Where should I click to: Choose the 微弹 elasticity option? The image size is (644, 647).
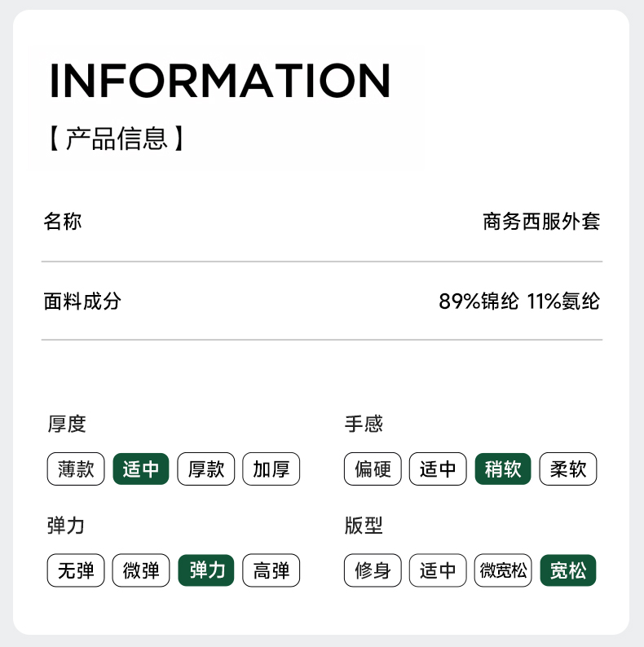(x=141, y=570)
